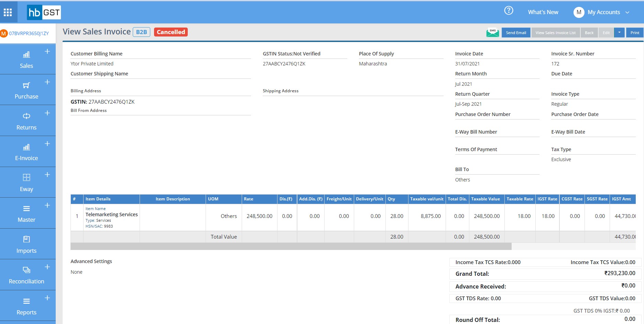
Task: Open the help question mark icon
Action: pos(509,11)
